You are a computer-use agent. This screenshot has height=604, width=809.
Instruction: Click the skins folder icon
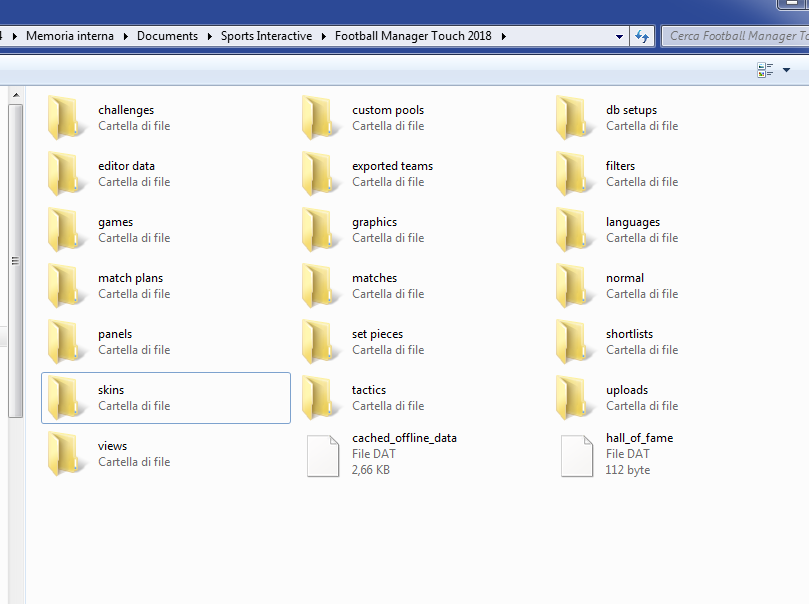tap(66, 398)
